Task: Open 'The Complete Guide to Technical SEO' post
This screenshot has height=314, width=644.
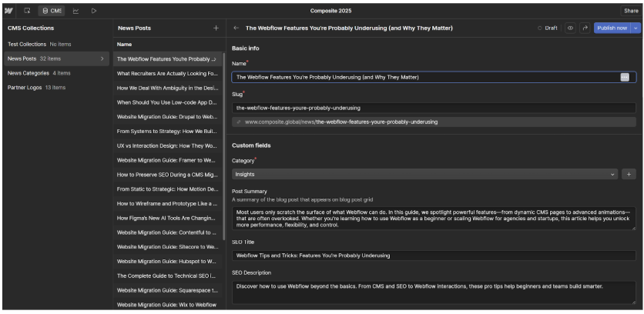Action: point(168,276)
